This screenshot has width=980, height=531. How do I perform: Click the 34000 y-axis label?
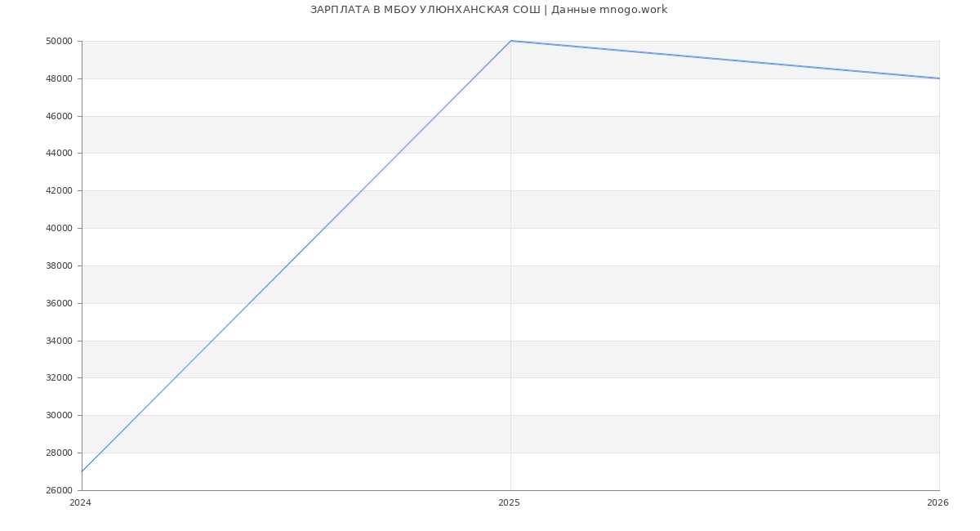pyautogui.click(x=60, y=341)
